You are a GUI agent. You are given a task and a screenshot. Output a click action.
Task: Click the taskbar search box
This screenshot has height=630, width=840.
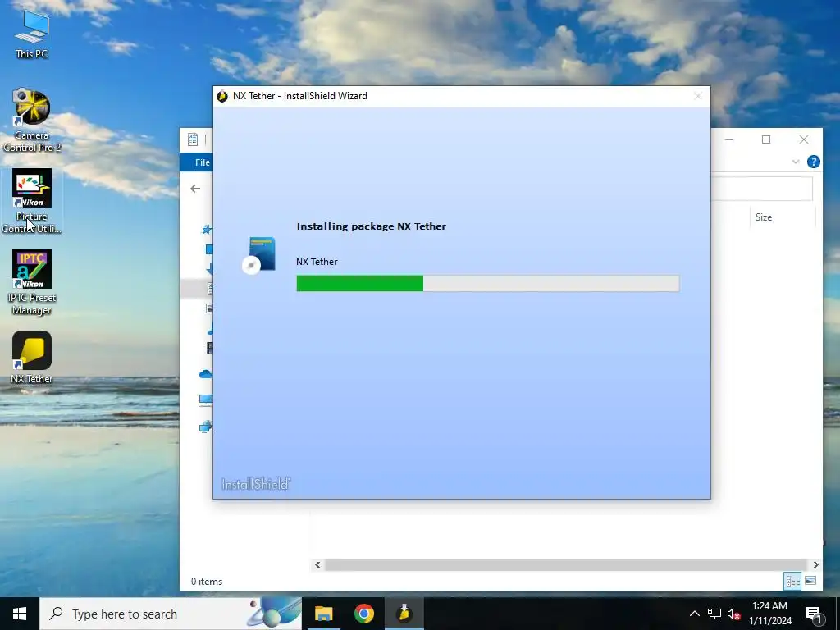[171, 614]
